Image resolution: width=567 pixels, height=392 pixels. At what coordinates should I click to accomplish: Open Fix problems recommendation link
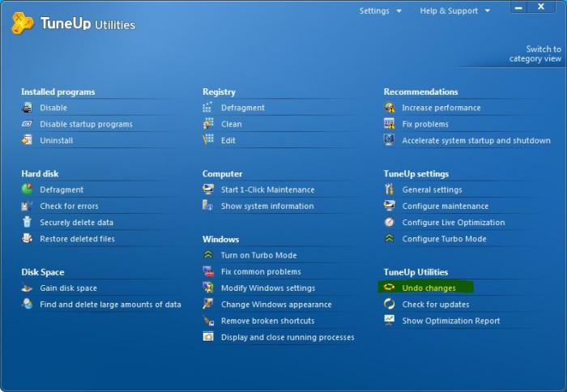425,124
